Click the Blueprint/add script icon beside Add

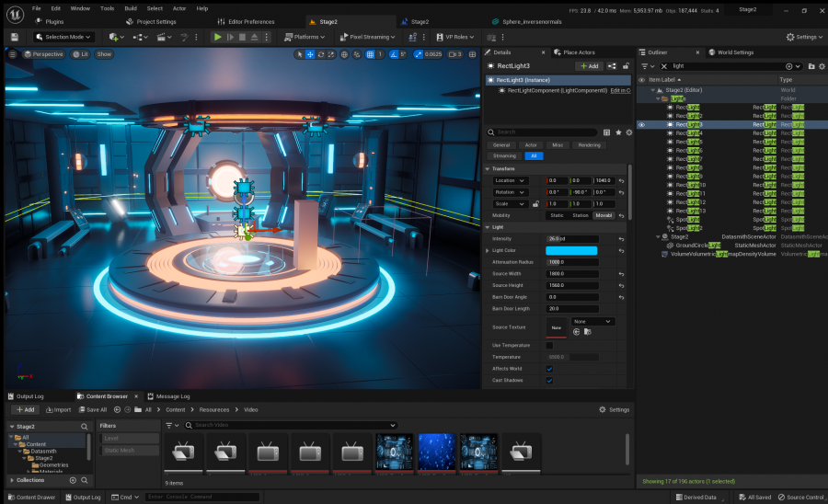(612, 66)
